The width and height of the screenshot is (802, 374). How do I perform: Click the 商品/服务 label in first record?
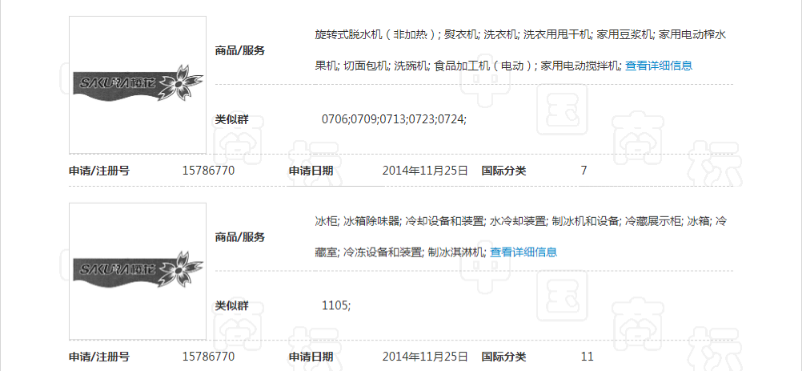[240, 51]
